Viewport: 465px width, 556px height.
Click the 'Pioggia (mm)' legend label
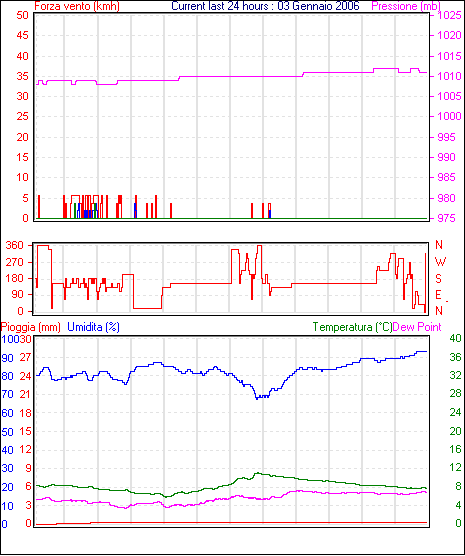(x=31, y=327)
